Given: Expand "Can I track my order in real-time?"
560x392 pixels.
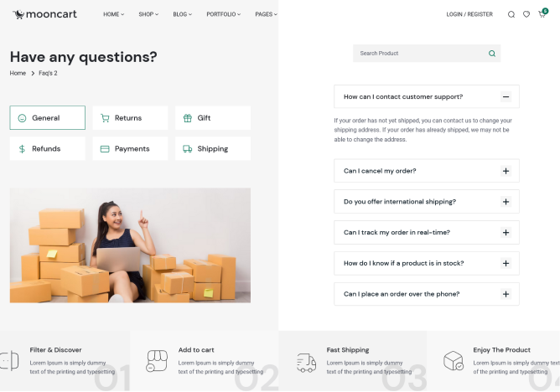Looking at the screenshot, I should pos(506,233).
